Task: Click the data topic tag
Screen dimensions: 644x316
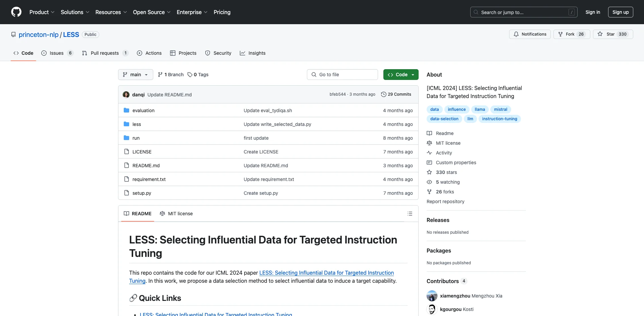Action: (434, 109)
